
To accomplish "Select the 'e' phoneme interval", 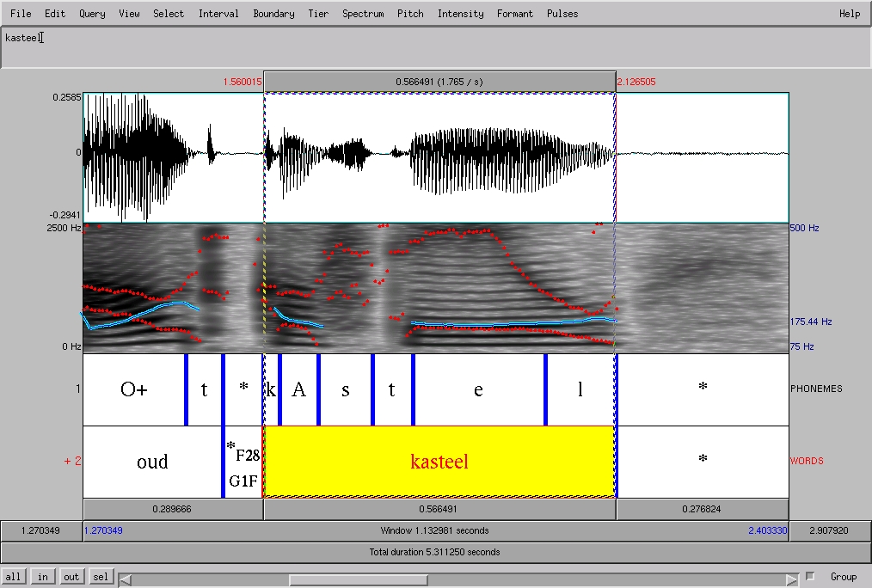I will [x=478, y=389].
